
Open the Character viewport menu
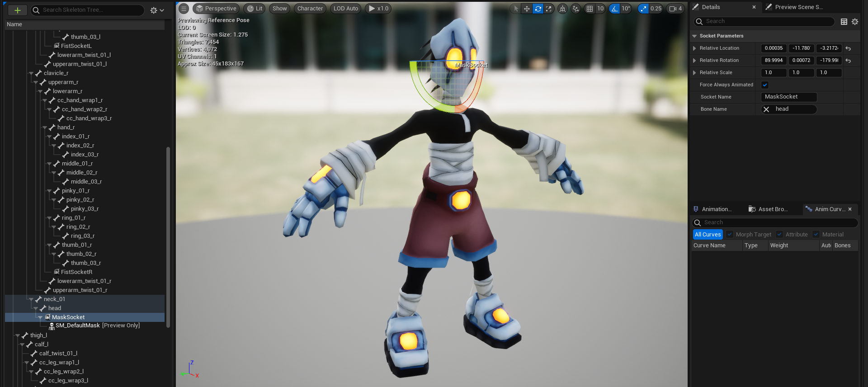click(310, 9)
